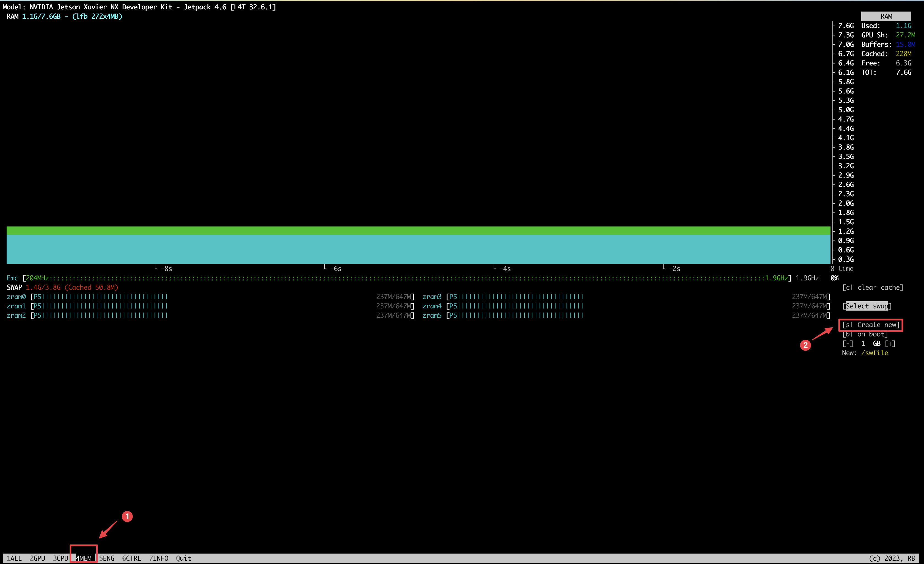The height and width of the screenshot is (564, 924).
Task: Select the 4MEM tab
Action: [x=84, y=558]
